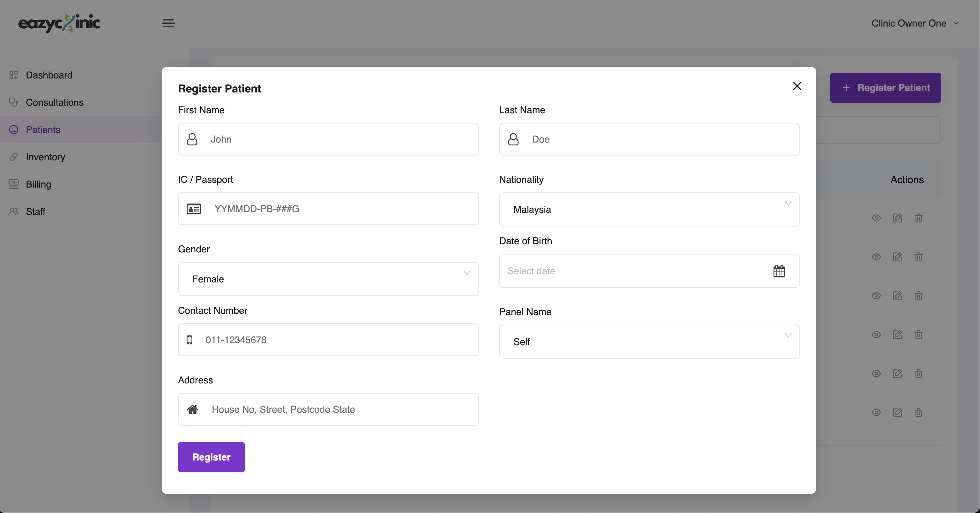View the third patient row
Viewport: 980px width, 513px height.
click(x=876, y=296)
